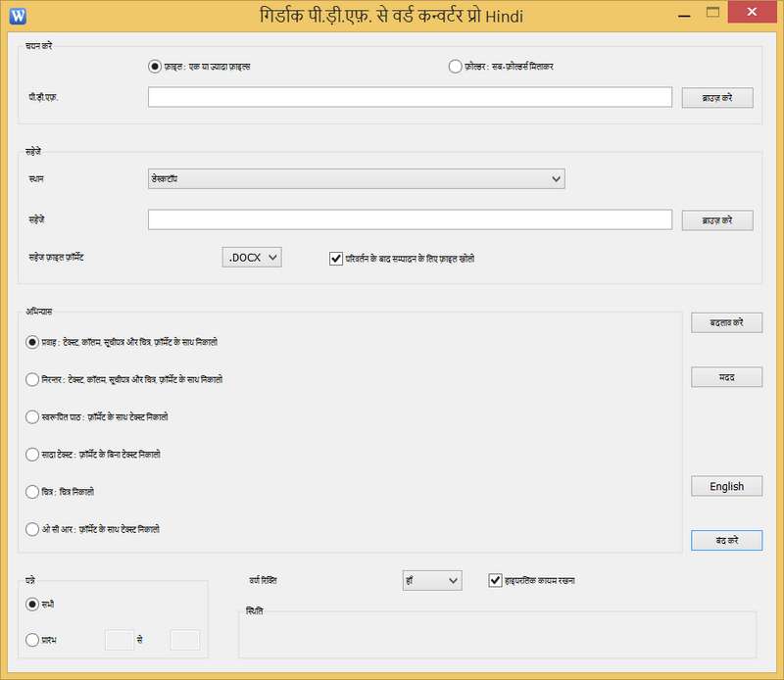Click the सहेजें save path input field

coord(410,219)
